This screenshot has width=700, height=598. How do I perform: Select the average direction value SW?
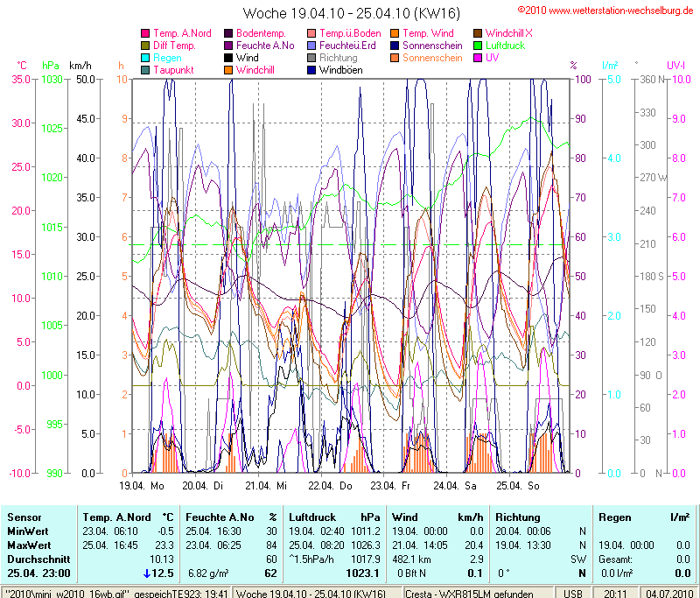click(x=578, y=559)
